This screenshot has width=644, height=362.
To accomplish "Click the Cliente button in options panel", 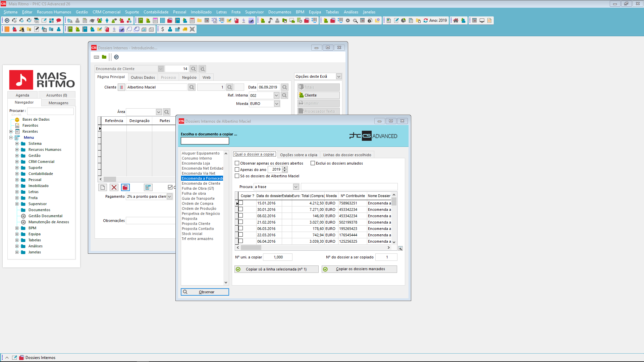I will 319,95.
